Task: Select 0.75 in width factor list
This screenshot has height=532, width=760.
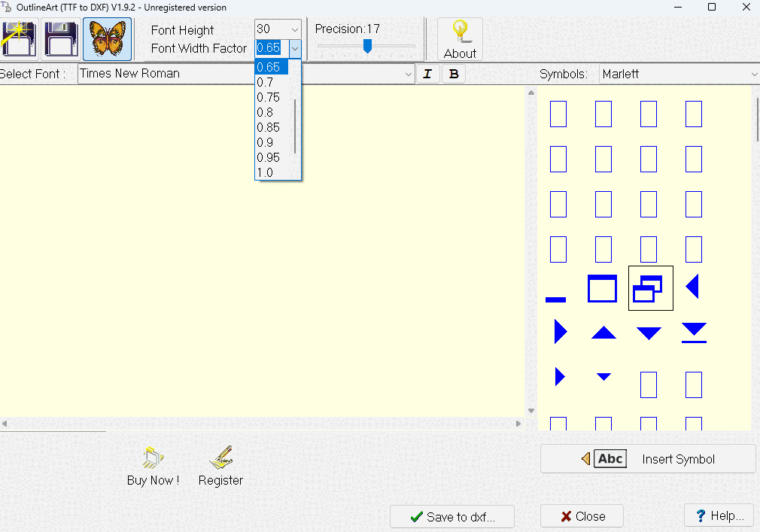Action: (272, 97)
